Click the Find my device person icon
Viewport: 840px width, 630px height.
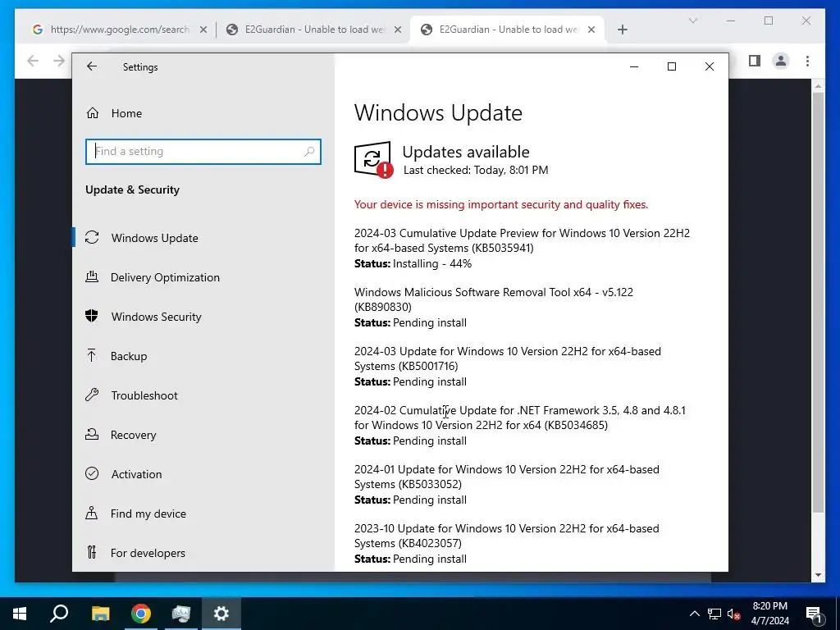point(92,514)
